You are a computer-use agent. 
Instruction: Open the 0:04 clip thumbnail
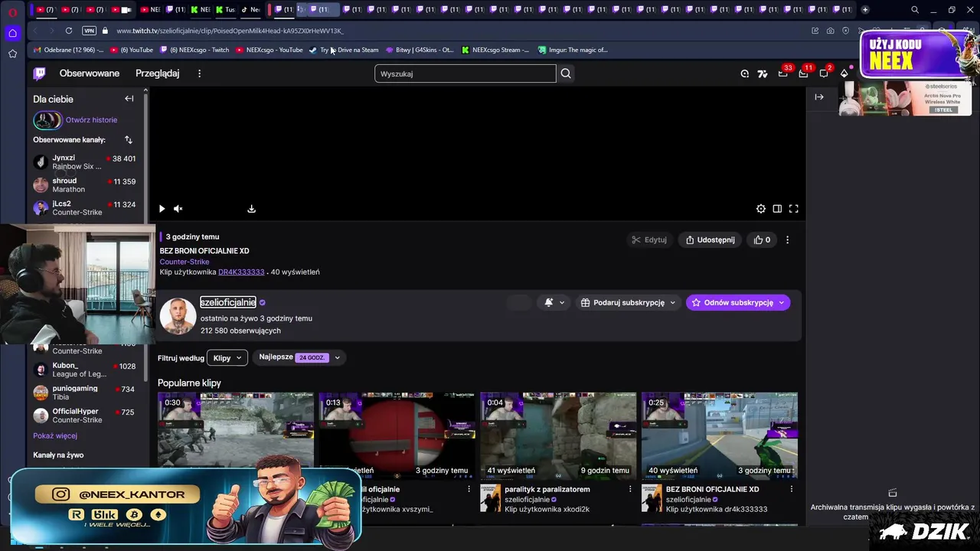558,435
